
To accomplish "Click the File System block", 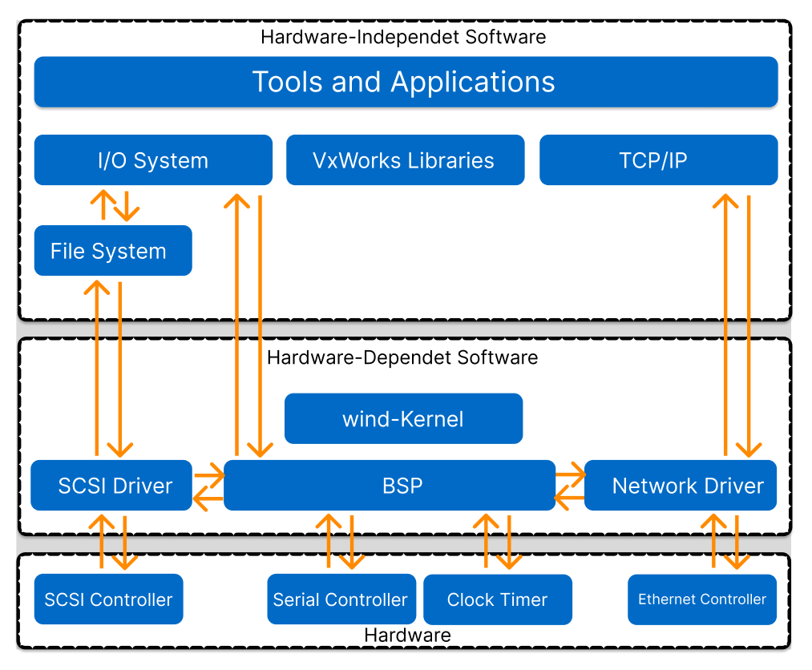I will 112,250.
